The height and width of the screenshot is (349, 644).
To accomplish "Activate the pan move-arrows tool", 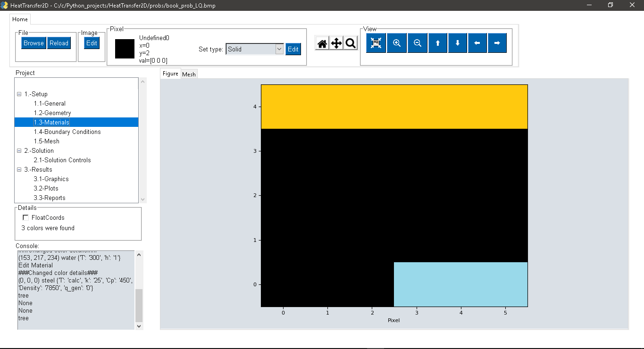I will tap(336, 43).
